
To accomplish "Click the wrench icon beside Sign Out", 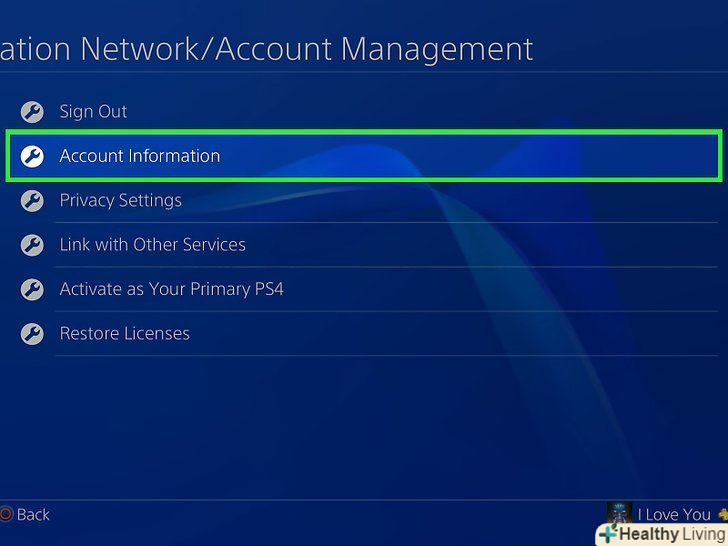I will [32, 112].
